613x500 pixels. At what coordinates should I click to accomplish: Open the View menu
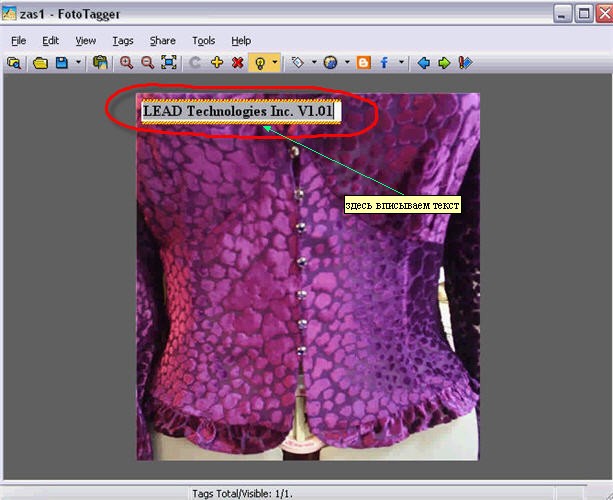(86, 41)
